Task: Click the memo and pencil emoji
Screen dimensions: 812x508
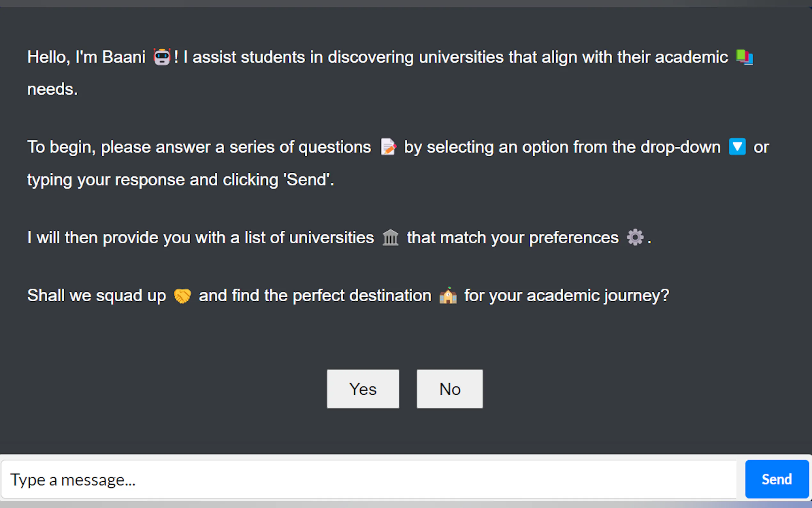Action: 388,147
